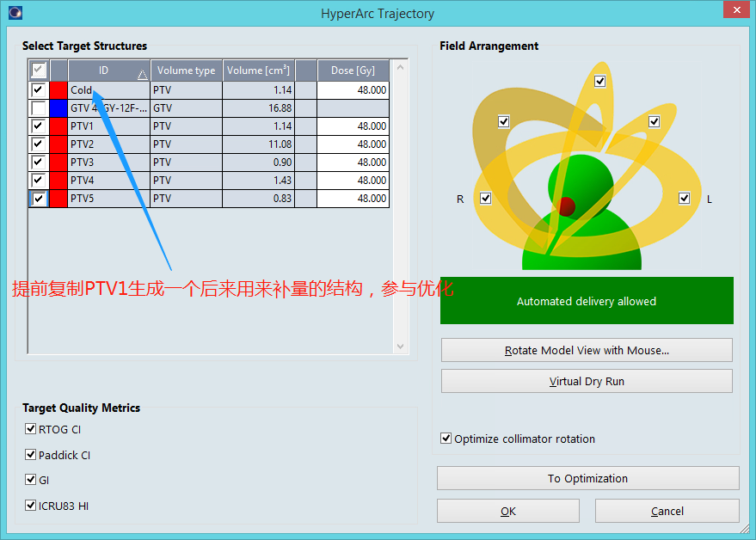This screenshot has width=756, height=540.
Task: Click the red color swatch for PTV5
Action: coord(58,199)
